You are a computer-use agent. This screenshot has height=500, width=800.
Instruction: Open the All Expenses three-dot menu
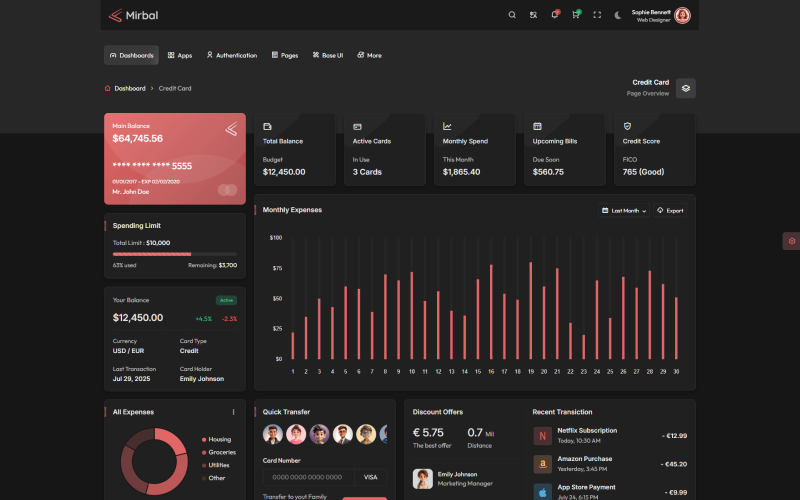[x=234, y=412]
